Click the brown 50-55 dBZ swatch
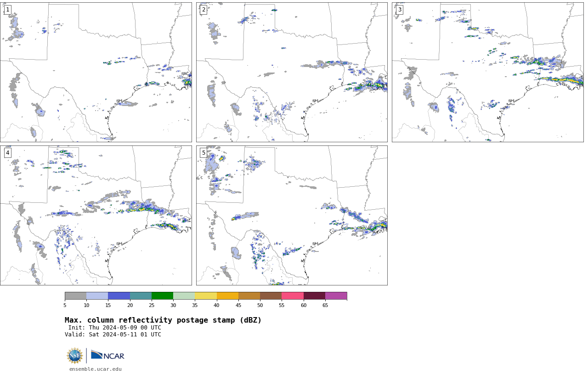The width and height of the screenshot is (588, 374). click(x=271, y=296)
